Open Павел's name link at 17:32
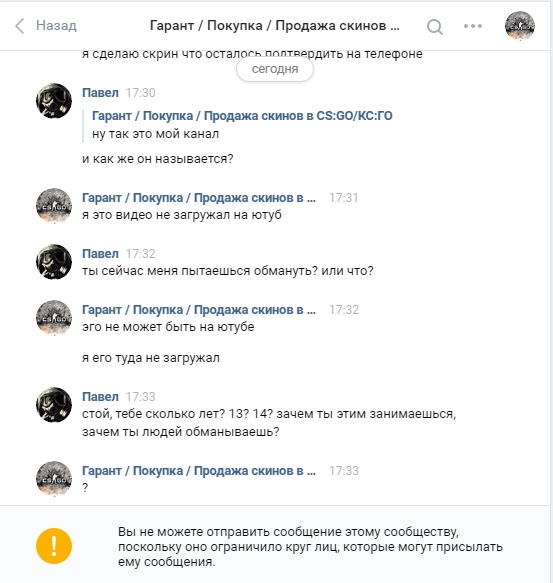The width and height of the screenshot is (553, 583). (100, 254)
